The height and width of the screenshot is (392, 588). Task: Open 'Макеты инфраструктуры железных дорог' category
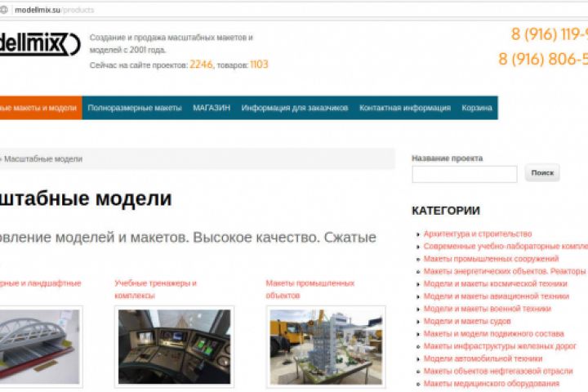point(500,346)
